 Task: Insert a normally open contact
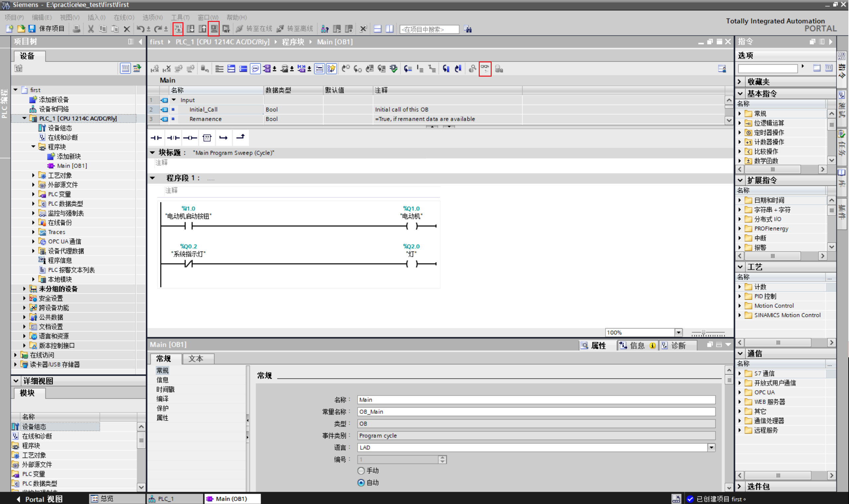coord(156,138)
